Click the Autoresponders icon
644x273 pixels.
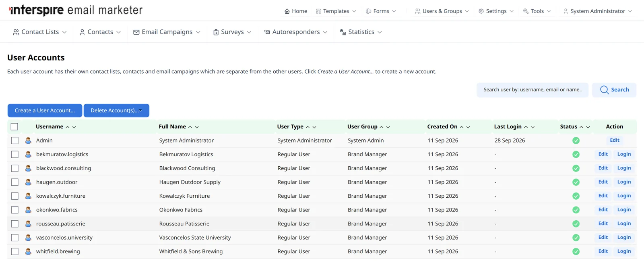click(267, 32)
